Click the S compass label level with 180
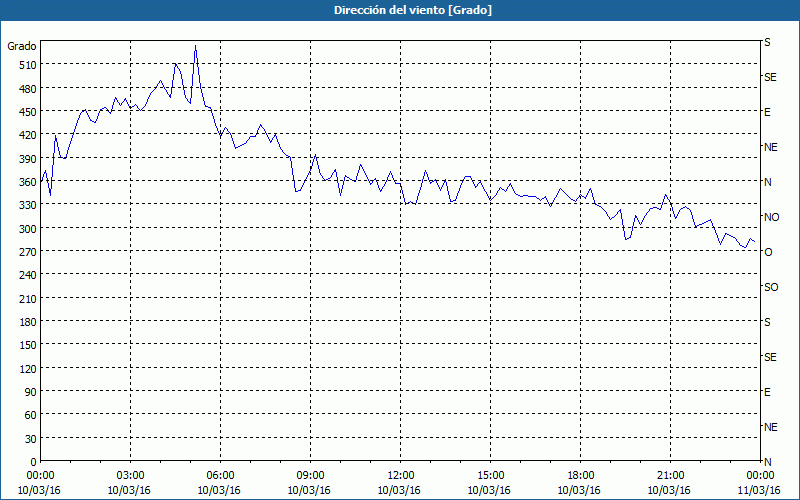This screenshot has height=500, width=800. coord(767,322)
